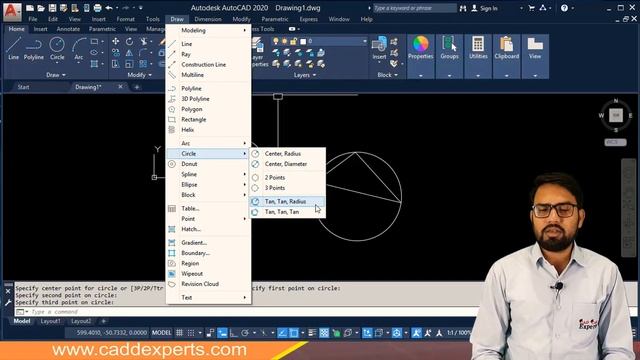The height and width of the screenshot is (360, 640).
Task: Select Boundary in the Draw menu
Action: click(208, 253)
